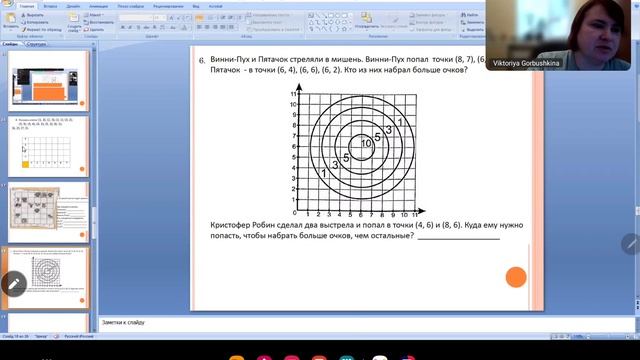Click the Упорядочить arrange icon
Screen dimensions: 640x360
pos(366,18)
